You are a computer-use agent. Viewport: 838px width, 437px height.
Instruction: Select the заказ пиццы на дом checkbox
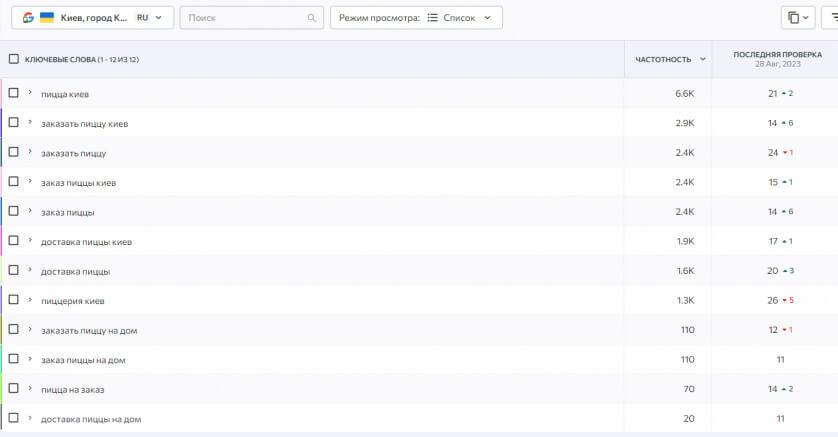[14, 359]
